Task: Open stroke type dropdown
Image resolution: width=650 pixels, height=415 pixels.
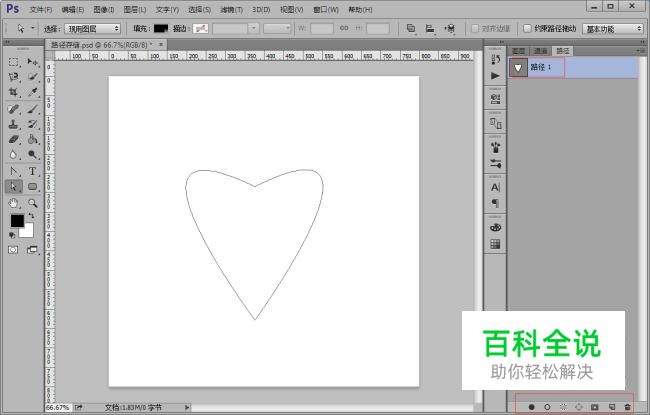Action: [277, 28]
